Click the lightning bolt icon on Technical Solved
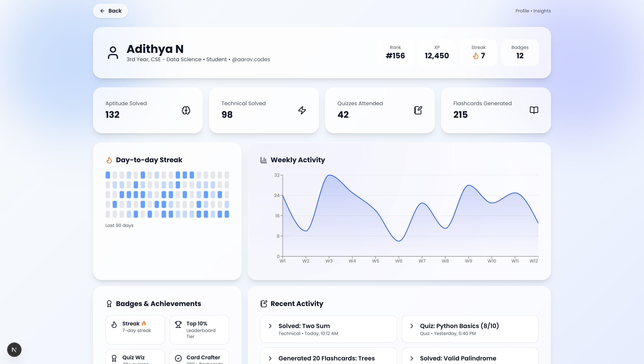 click(302, 110)
